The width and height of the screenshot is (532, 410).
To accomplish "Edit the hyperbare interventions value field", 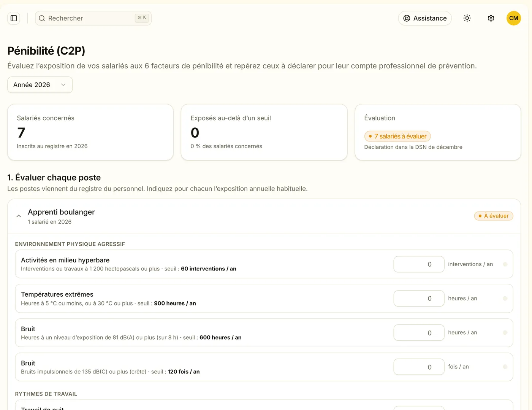I will [419, 264].
